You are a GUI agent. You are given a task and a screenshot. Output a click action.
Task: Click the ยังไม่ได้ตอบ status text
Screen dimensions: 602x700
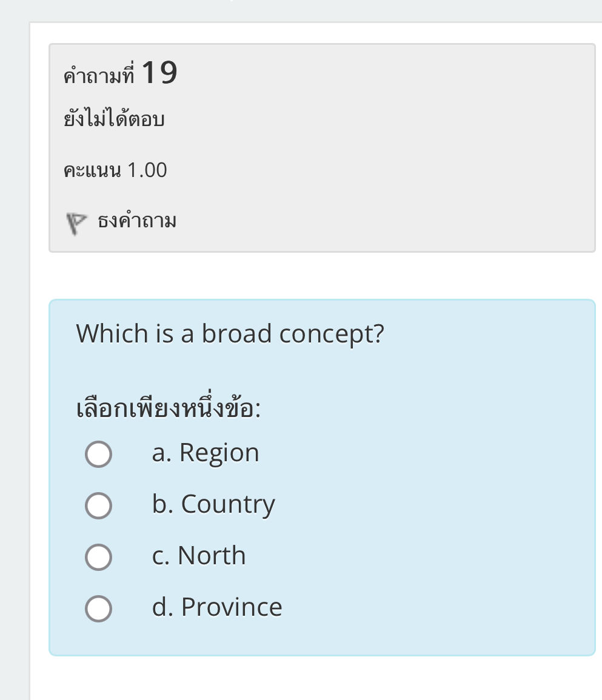pyautogui.click(x=113, y=119)
